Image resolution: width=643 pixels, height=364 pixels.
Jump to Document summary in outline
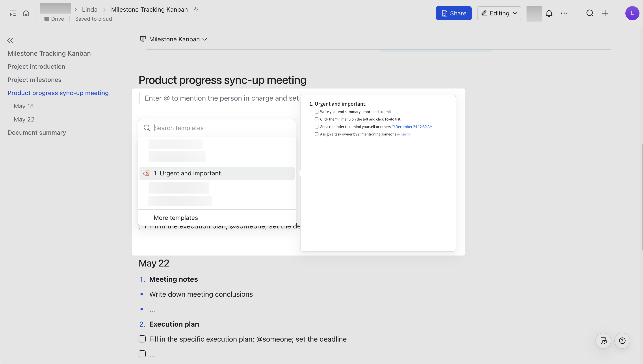pyautogui.click(x=37, y=132)
